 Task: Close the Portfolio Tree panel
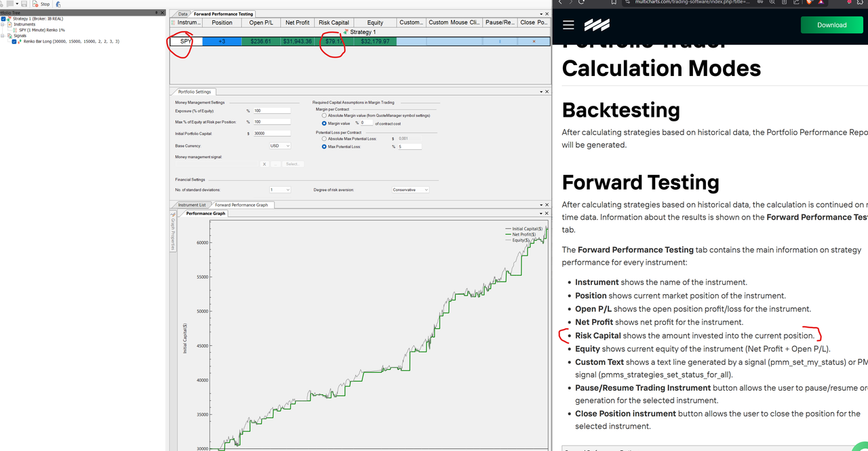point(163,13)
